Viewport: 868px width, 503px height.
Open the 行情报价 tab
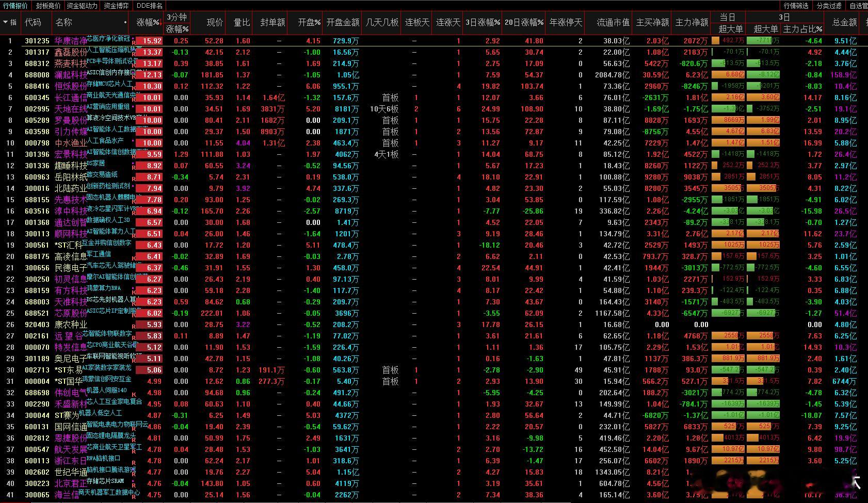click(15, 6)
